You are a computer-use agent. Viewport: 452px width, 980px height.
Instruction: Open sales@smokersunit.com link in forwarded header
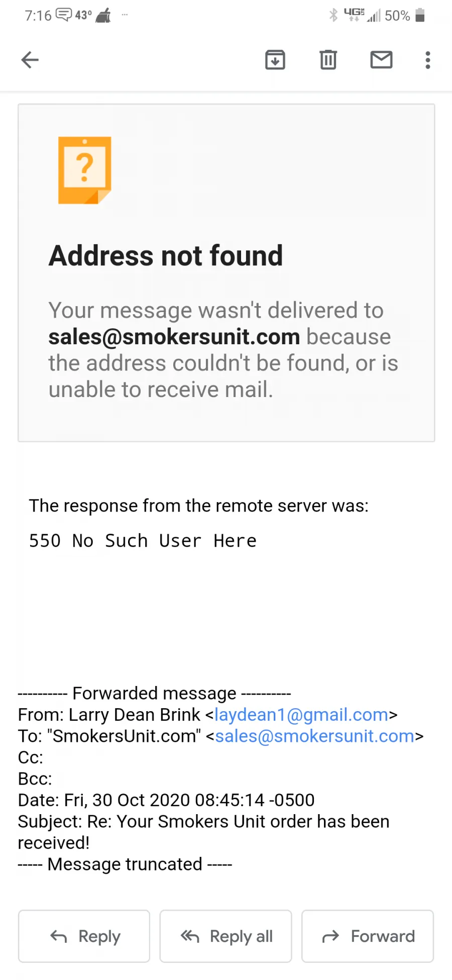click(x=315, y=736)
